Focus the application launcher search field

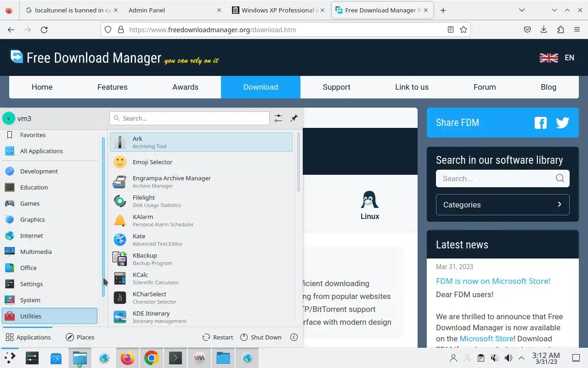tap(189, 118)
